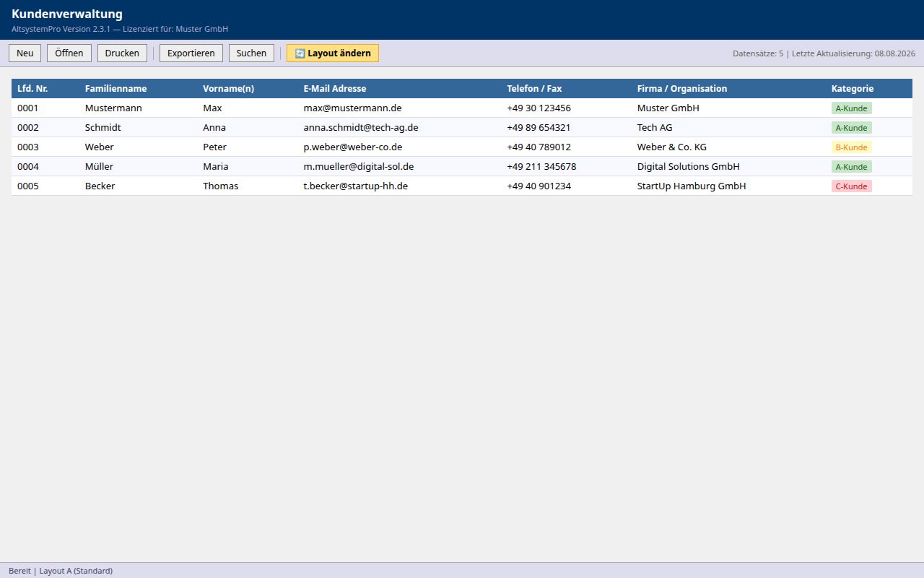Image resolution: width=924 pixels, height=578 pixels.
Task: Click phone number +49 30 123456
Action: pyautogui.click(x=539, y=108)
